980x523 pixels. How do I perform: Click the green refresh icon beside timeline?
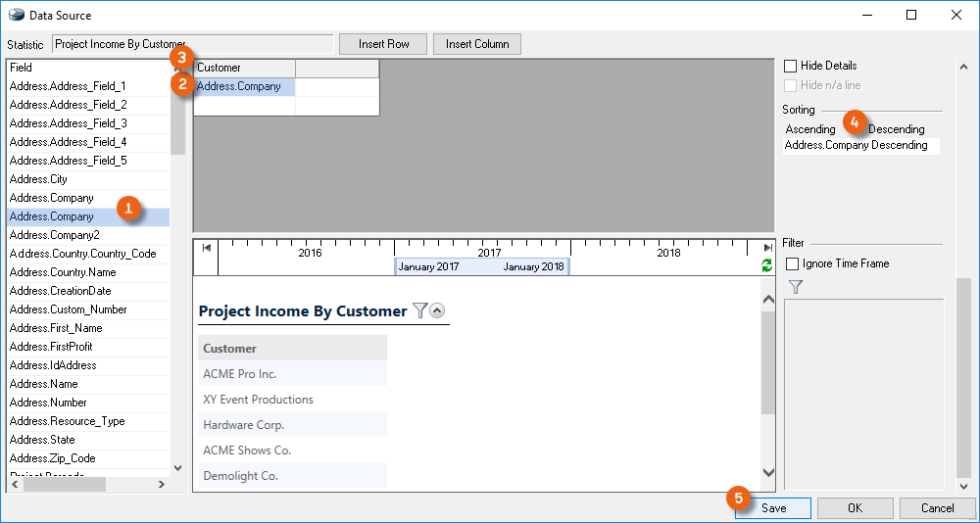click(x=767, y=265)
